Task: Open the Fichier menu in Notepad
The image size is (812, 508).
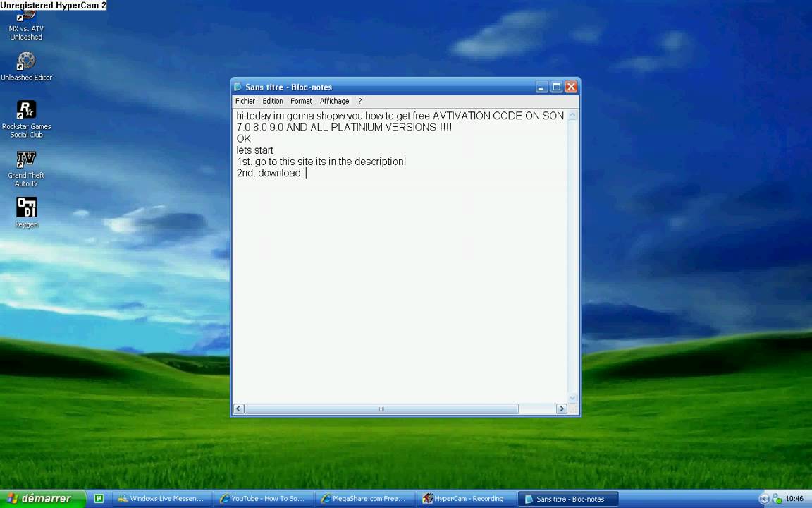Action: pos(245,101)
